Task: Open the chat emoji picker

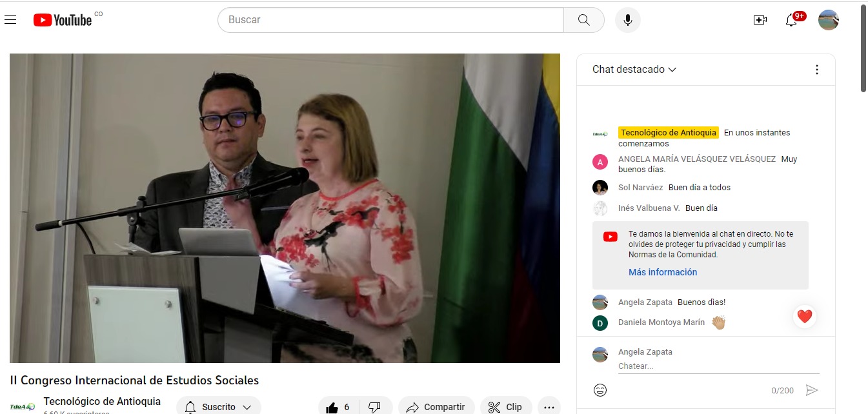Action: 600,390
